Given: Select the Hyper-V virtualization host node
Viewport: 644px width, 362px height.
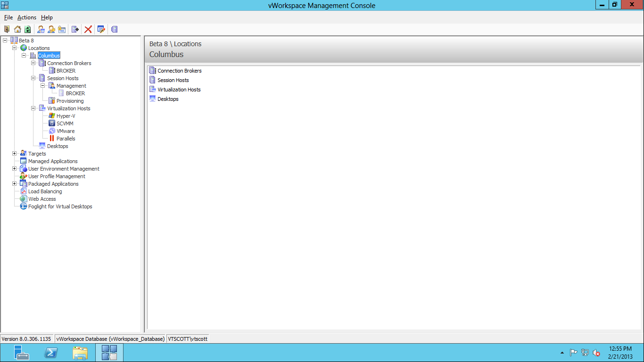Looking at the screenshot, I should pyautogui.click(x=66, y=116).
